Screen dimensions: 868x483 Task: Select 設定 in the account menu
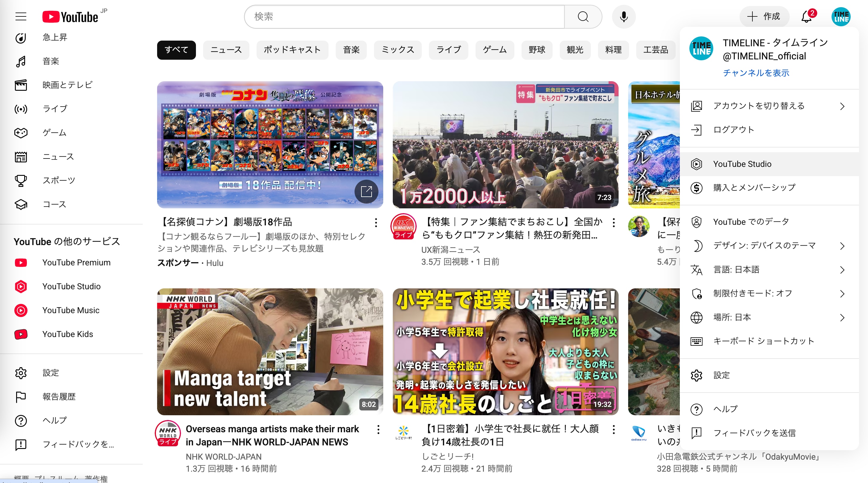pos(769,376)
